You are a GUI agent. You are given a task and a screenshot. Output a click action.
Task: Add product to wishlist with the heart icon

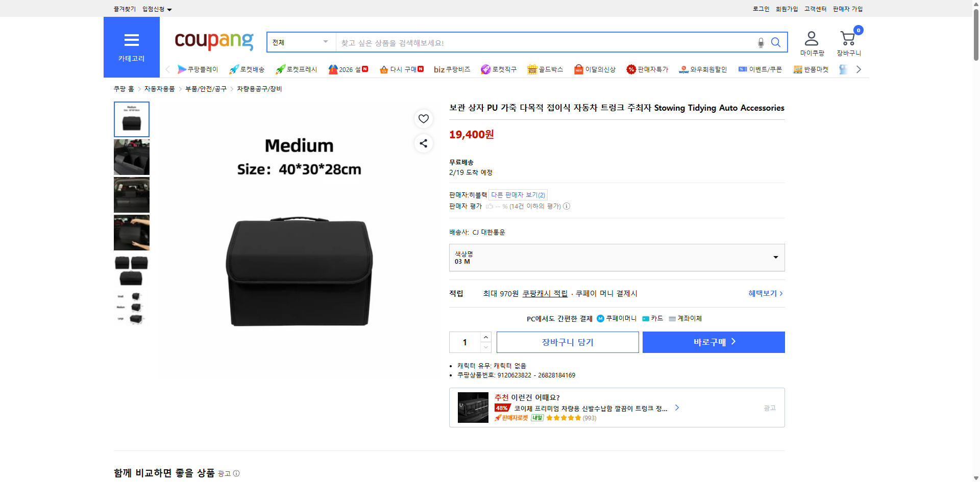tap(423, 118)
